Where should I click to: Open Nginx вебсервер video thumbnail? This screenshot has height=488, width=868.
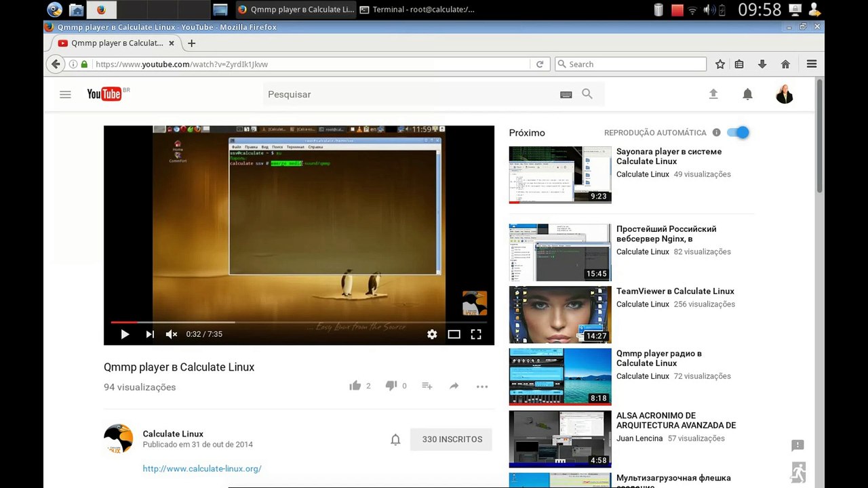pyautogui.click(x=560, y=252)
